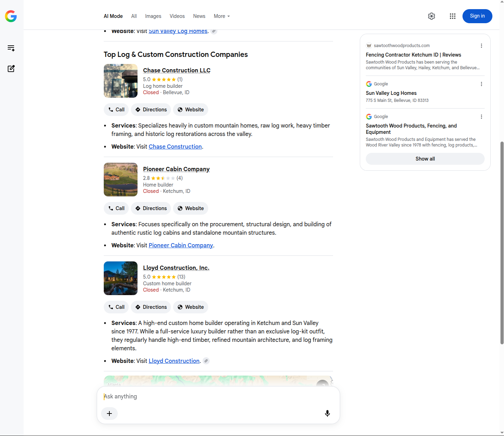Call Lloyd Construction, Inc.
Viewport: 504px width, 436px height.
[116, 307]
